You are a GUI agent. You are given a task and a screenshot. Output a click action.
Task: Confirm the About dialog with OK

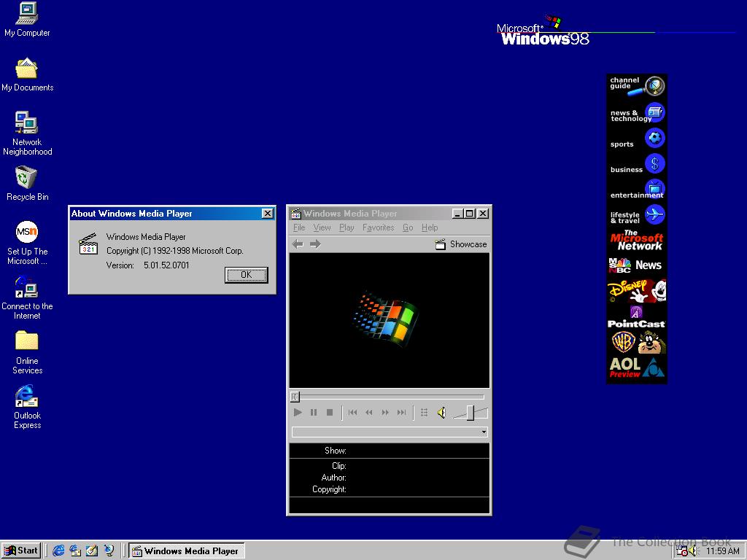click(x=247, y=275)
